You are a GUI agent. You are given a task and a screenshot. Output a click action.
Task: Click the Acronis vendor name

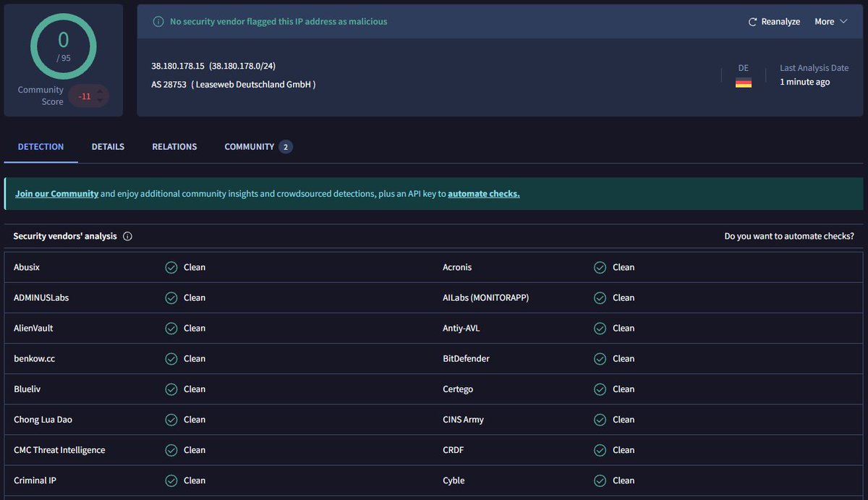[457, 268]
